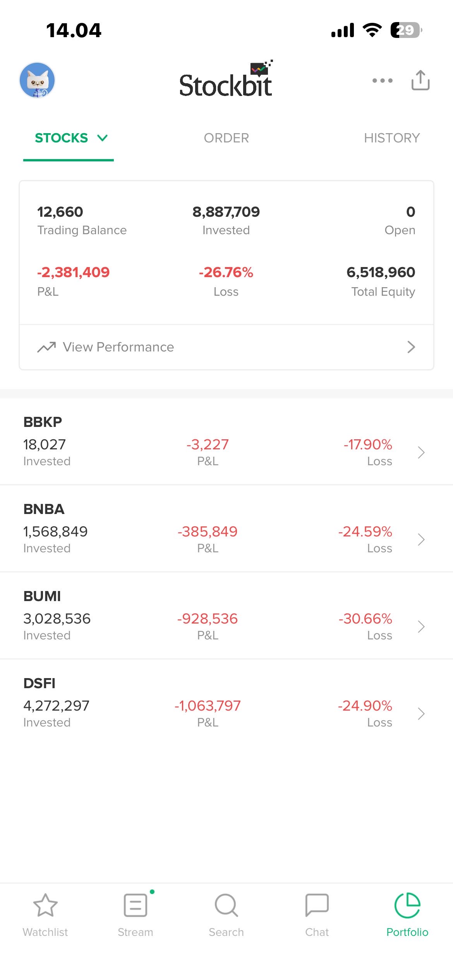Tap the Search magnifier icon
453x980 pixels.
pos(226,905)
